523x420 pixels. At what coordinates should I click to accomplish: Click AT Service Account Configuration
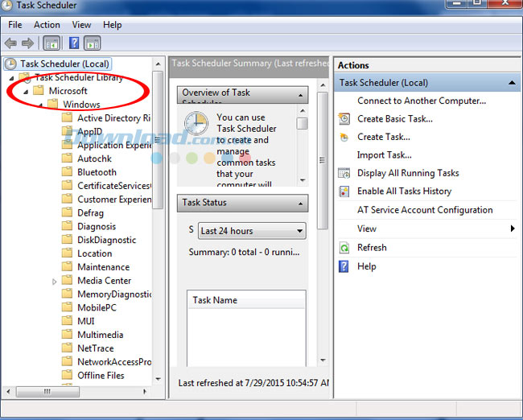click(x=425, y=210)
